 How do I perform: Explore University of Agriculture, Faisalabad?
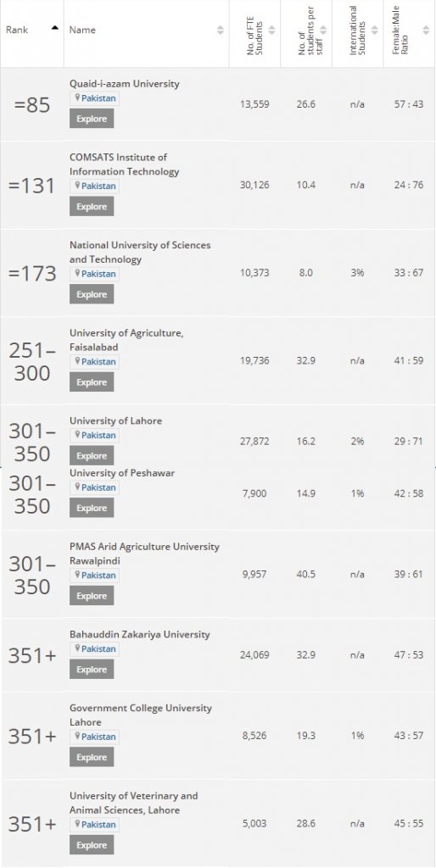[92, 382]
